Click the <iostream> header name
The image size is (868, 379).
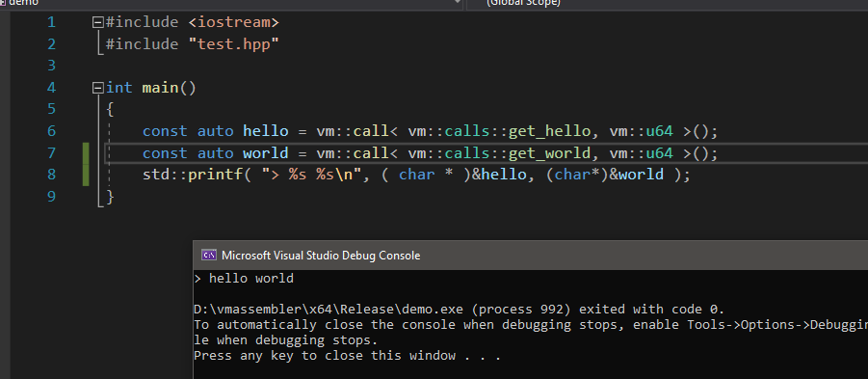(x=233, y=23)
